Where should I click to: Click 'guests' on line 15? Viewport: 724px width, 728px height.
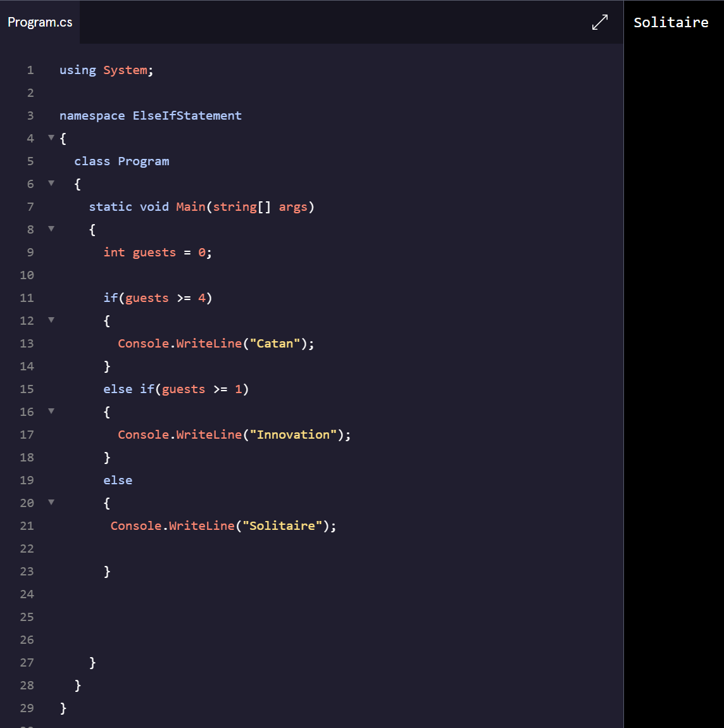[x=184, y=389]
